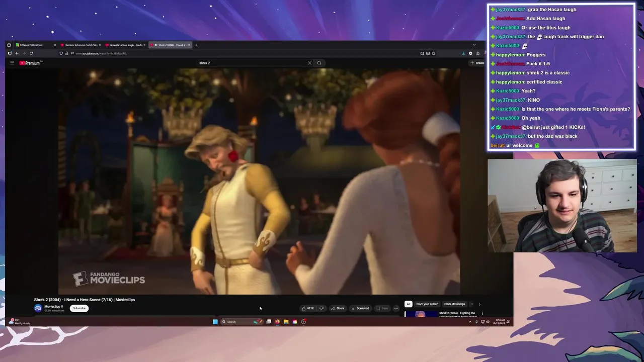Go back with the browser back arrow
Screen dimensions: 644x362
tap(17, 53)
